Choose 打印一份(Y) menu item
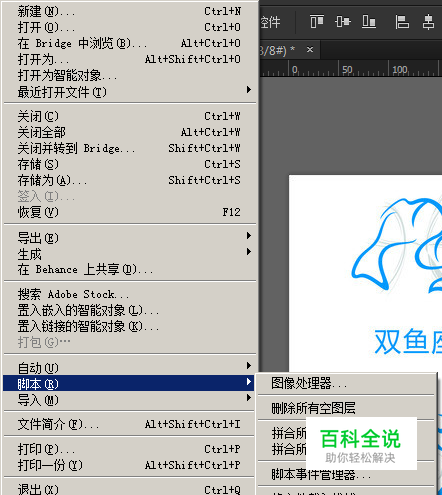Image resolution: width=442 pixels, height=495 pixels. pos(129,465)
